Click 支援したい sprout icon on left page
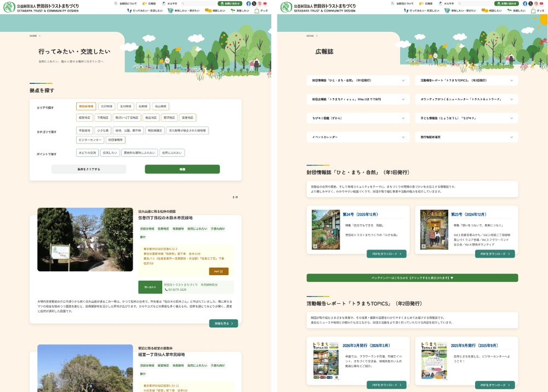Screen dimensions: 548x392 (233, 10)
